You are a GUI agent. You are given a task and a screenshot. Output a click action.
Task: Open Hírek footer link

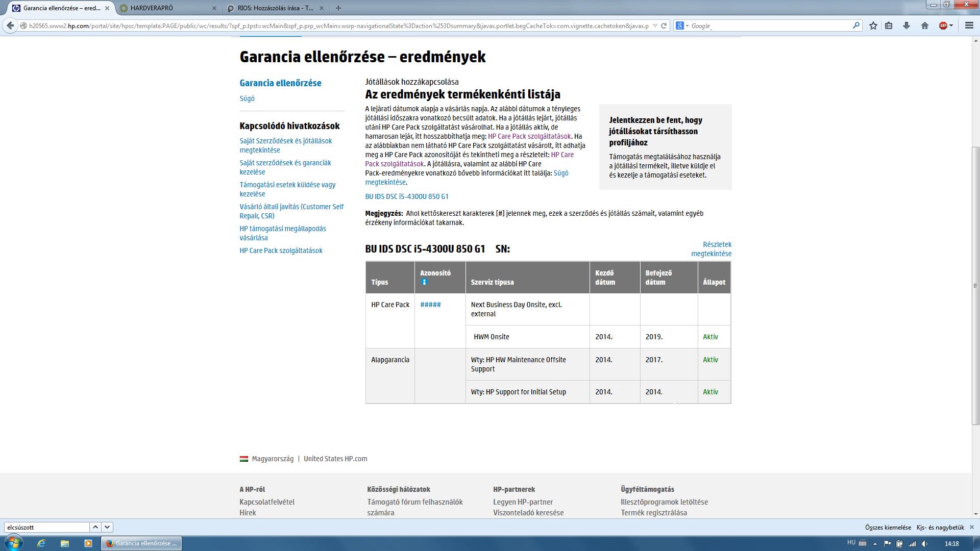tap(248, 513)
